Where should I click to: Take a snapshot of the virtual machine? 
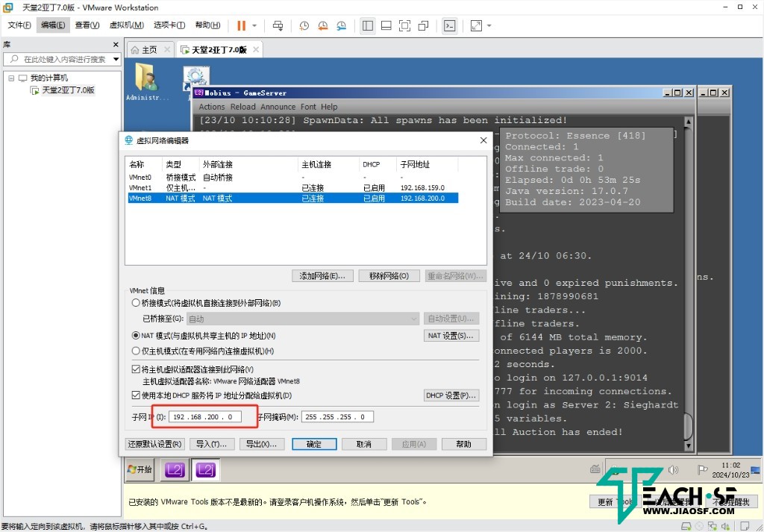click(304, 26)
